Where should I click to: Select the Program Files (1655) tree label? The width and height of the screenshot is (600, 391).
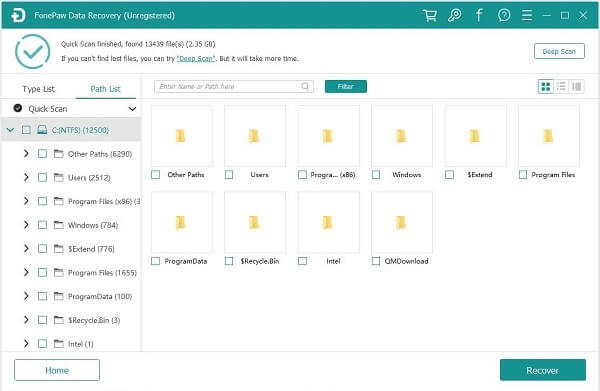click(102, 273)
